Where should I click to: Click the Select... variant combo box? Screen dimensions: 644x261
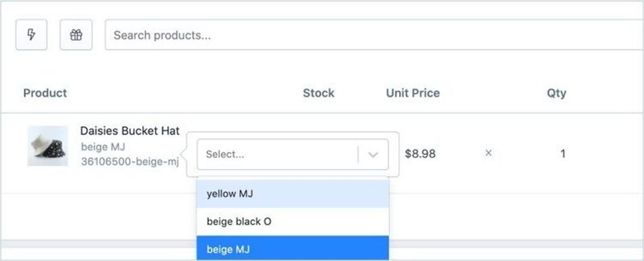293,154
